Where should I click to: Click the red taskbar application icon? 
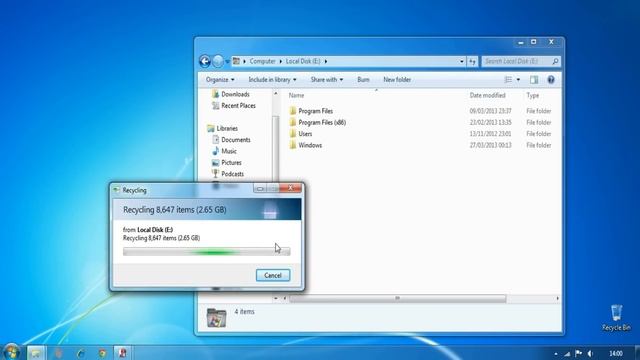[x=122, y=353]
